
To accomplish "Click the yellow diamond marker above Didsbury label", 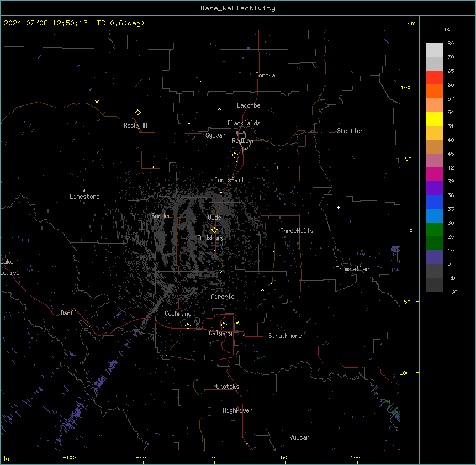I will pyautogui.click(x=214, y=230).
